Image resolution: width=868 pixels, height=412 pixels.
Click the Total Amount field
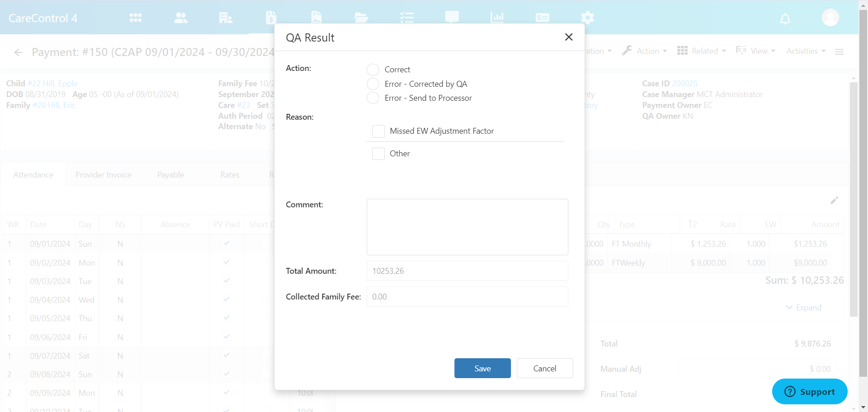(x=467, y=271)
